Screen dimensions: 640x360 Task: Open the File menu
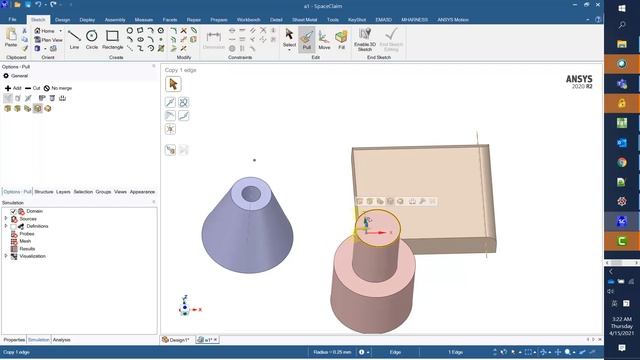[x=12, y=20]
